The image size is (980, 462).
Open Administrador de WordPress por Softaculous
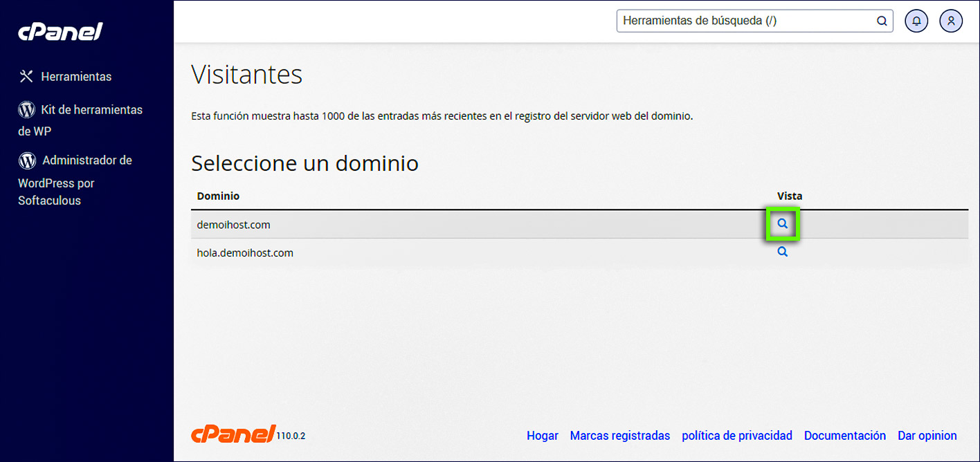tap(75, 180)
